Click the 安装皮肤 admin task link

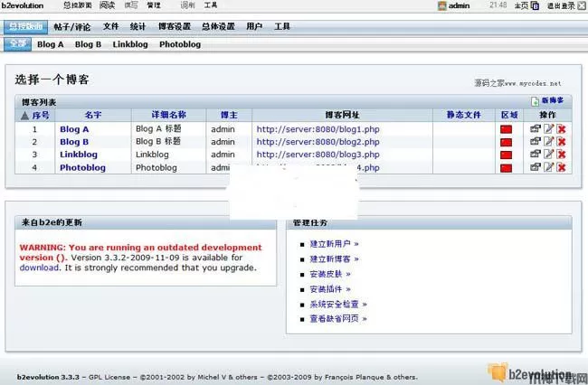329,274
